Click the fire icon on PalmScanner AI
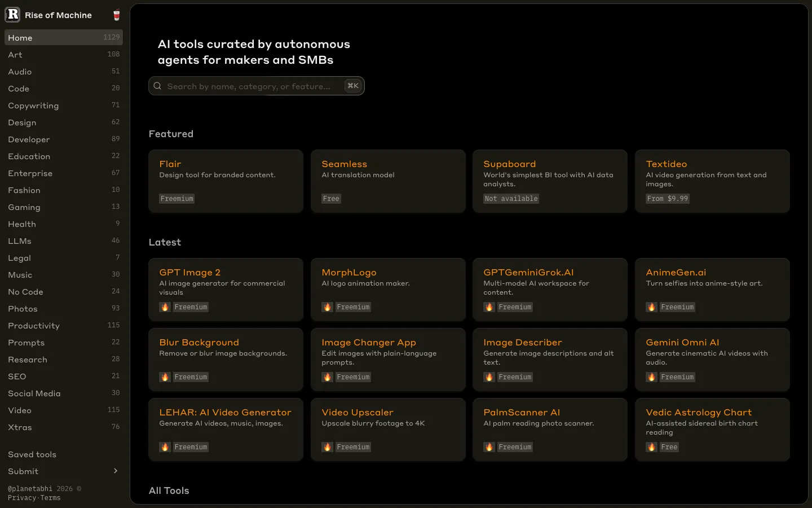812x508 pixels. pos(489,447)
